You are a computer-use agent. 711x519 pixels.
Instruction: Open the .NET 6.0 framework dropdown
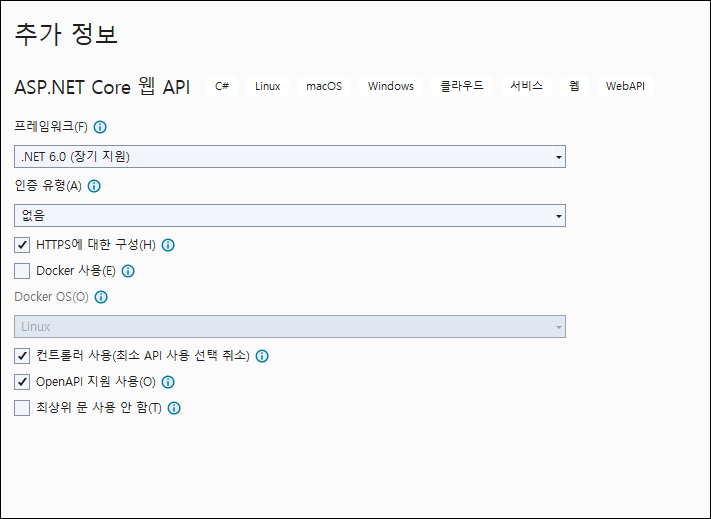pyautogui.click(x=290, y=157)
